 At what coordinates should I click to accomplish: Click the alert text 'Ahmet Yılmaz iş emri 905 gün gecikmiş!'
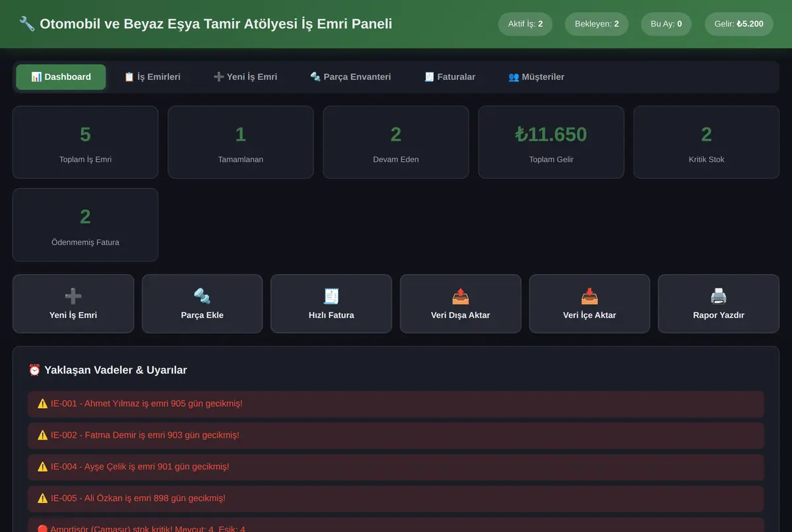(164, 403)
